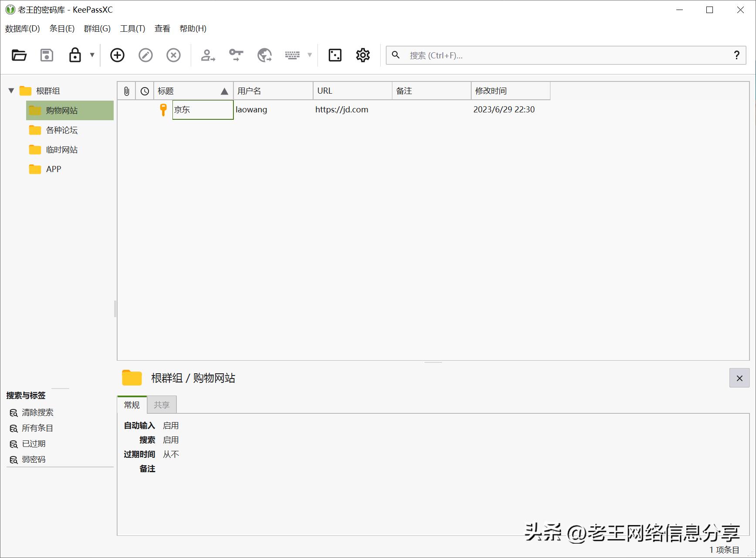Screen dimensions: 756x558
Task: Delete entry using the circled X icon
Action: 173,55
